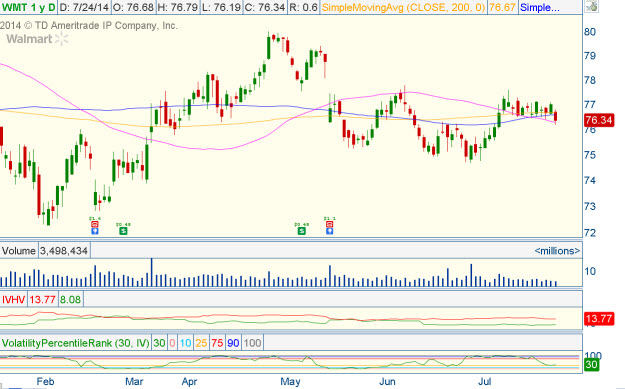The width and height of the screenshot is (625, 389).
Task: Click the 72 price axis label
Action: [590, 232]
